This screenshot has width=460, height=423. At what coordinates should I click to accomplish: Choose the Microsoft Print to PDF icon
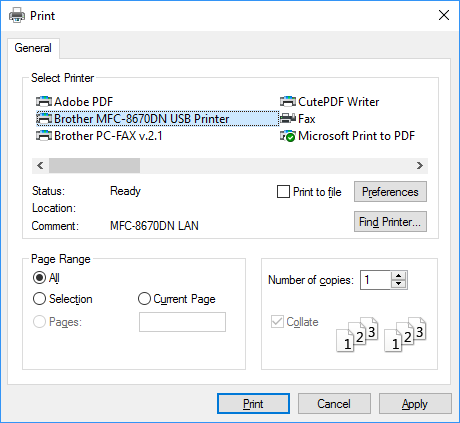tap(288, 136)
